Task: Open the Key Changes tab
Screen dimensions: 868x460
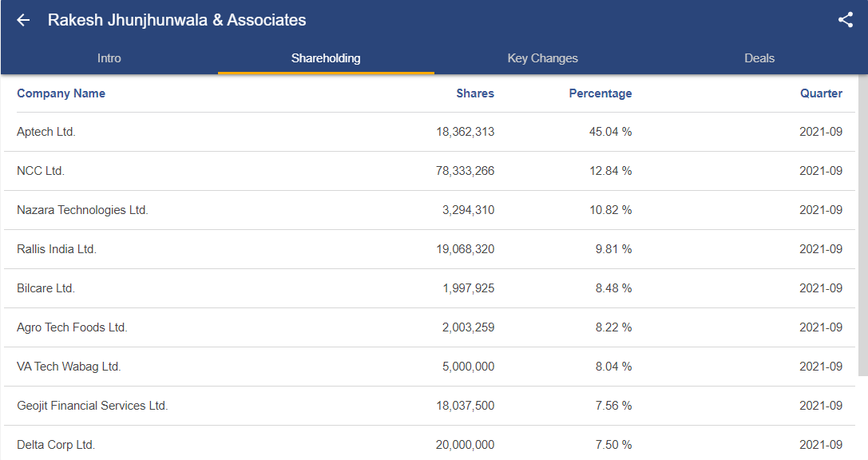Action: coord(542,58)
